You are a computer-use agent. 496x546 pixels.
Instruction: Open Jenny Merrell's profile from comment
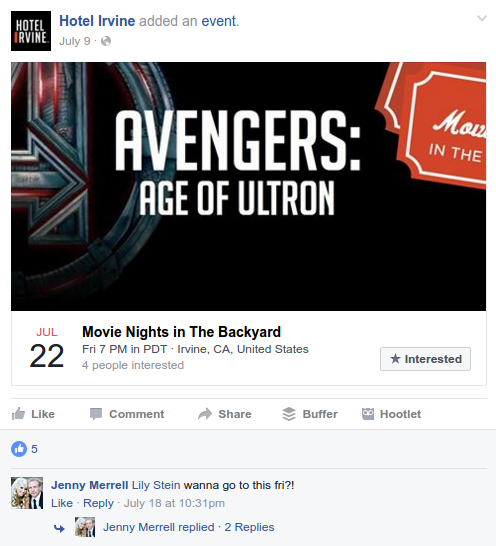pos(90,485)
